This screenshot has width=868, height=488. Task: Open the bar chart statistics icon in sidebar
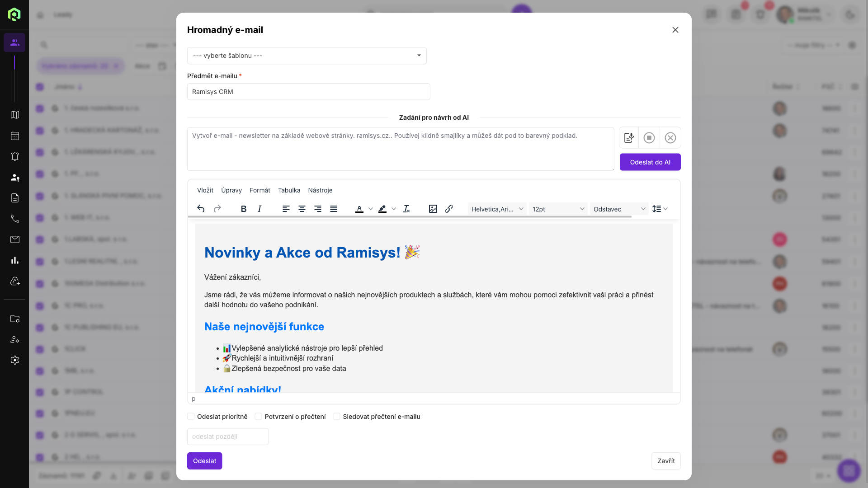15,260
